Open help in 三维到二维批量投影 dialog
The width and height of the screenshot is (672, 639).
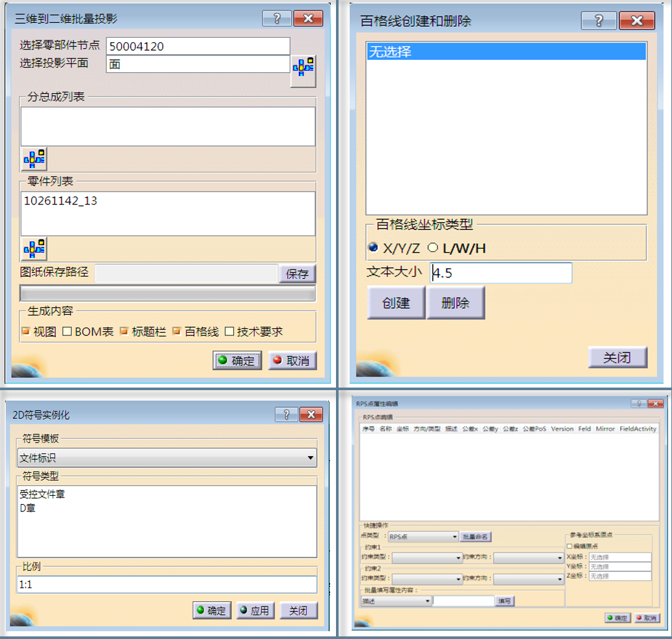277,19
